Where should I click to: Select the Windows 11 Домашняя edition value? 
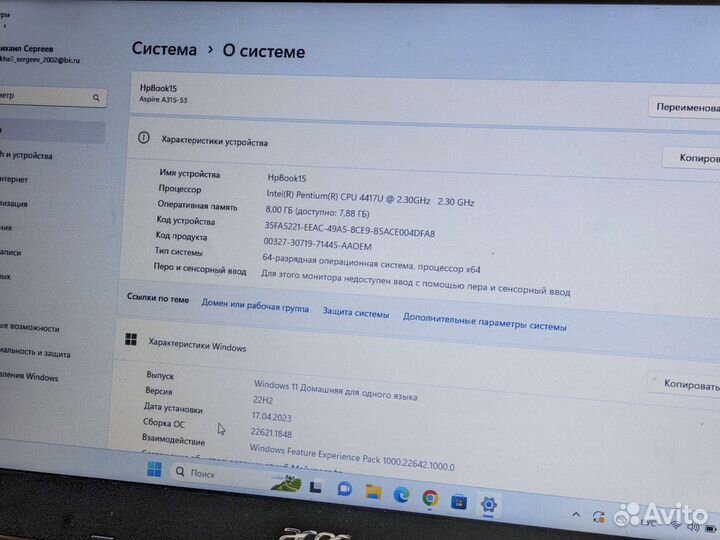pyautogui.click(x=336, y=390)
